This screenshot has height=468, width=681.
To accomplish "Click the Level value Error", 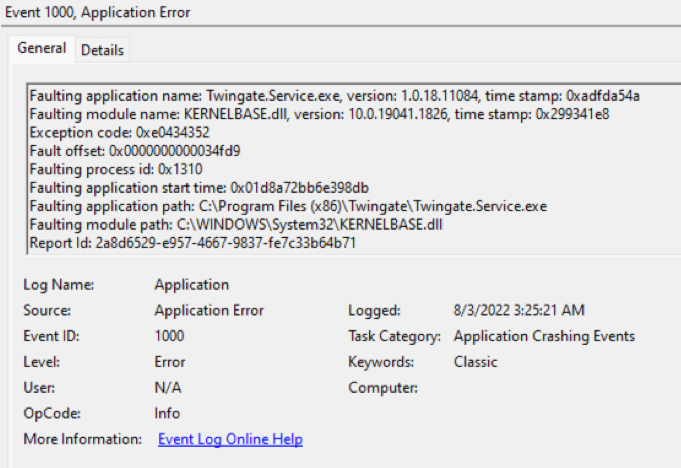I will click(x=170, y=362).
